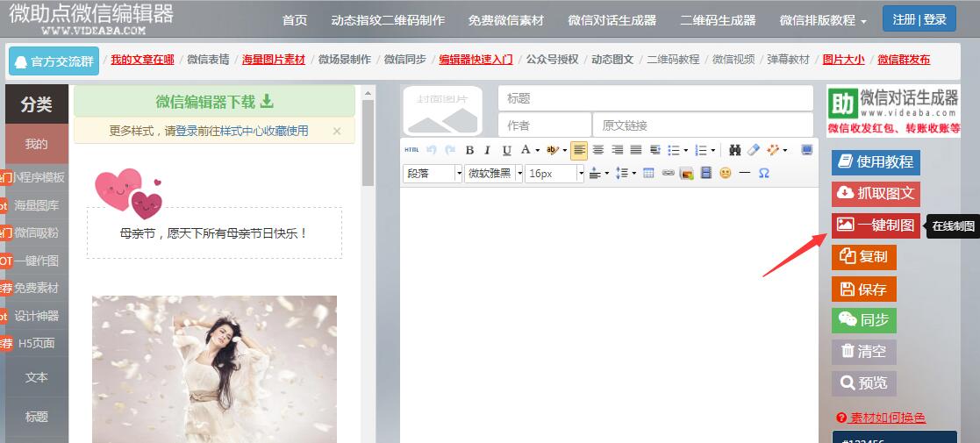Apply the font color A icon
Image resolution: width=980 pixels, height=443 pixels.
(526, 150)
